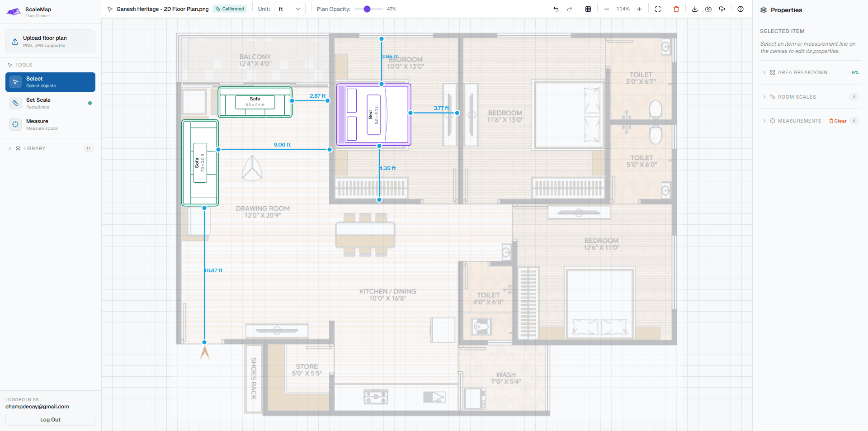This screenshot has height=431, width=868.
Task: Zoom out with the minus icon
Action: [x=607, y=9]
